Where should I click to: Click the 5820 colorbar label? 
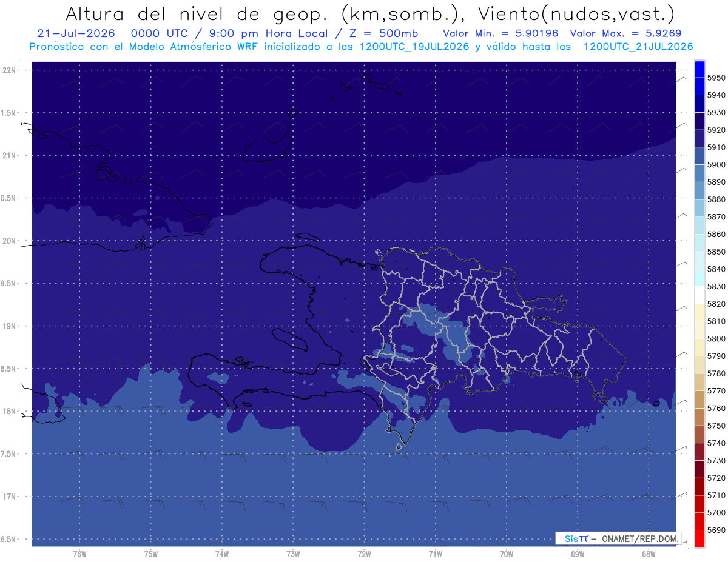[x=716, y=304]
